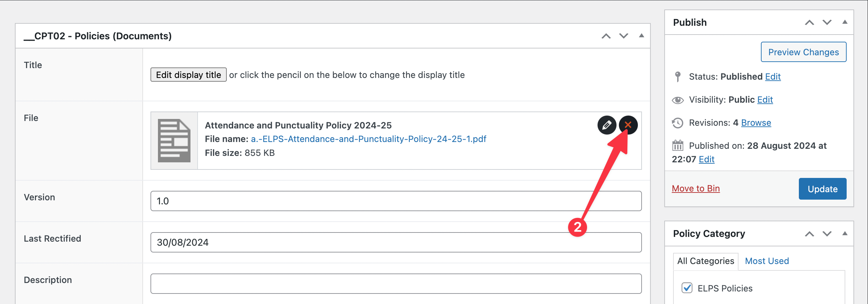Move Policies (Documents) panel down

624,36
